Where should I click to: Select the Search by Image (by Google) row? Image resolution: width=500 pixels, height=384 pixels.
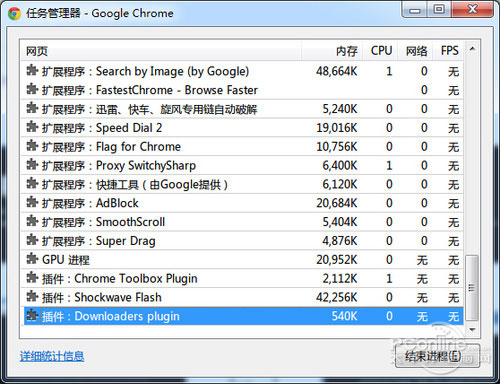pyautogui.click(x=242, y=71)
